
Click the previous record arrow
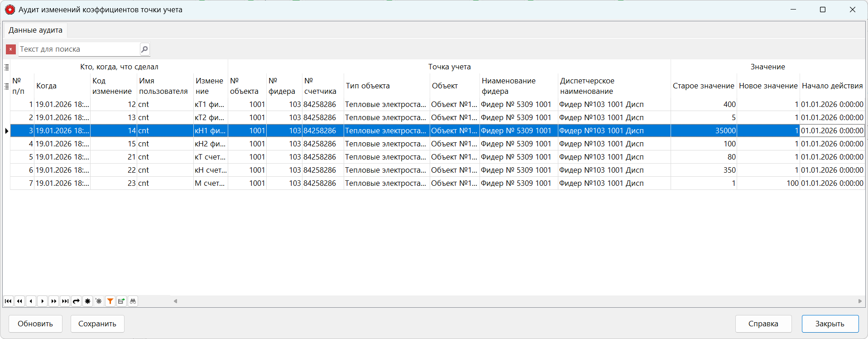(x=31, y=301)
